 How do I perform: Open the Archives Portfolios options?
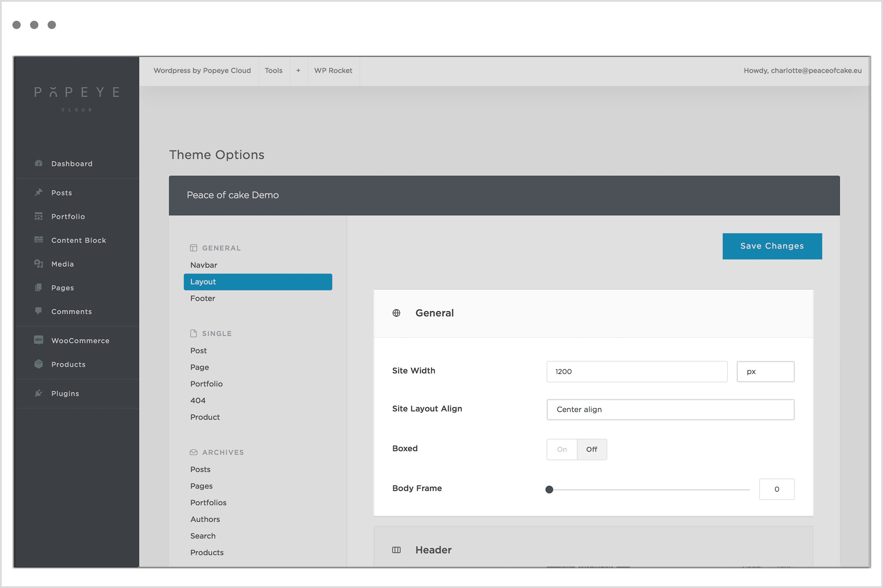click(209, 503)
